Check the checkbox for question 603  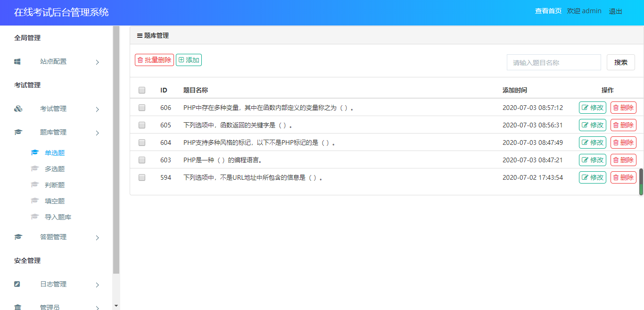[x=142, y=160]
